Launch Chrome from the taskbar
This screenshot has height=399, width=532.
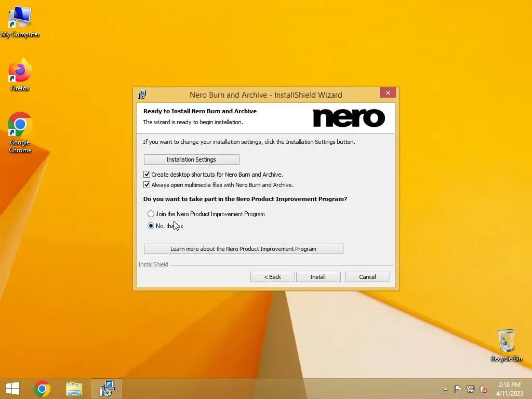42,389
